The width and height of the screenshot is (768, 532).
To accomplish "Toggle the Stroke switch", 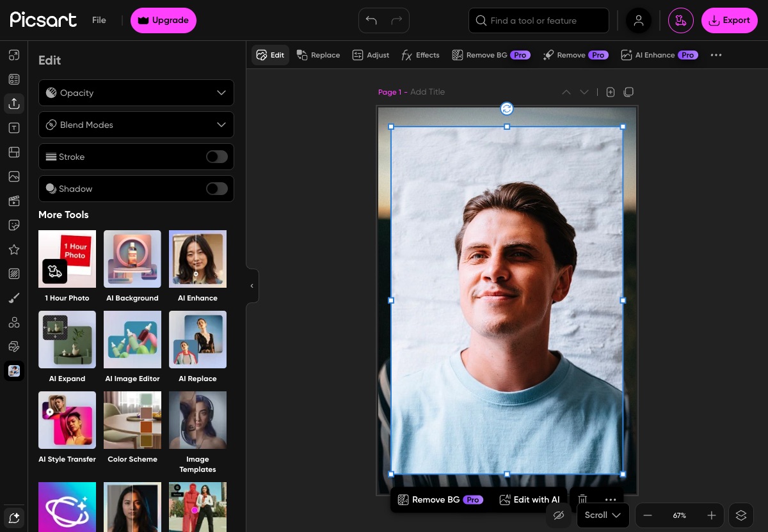I will (x=217, y=157).
